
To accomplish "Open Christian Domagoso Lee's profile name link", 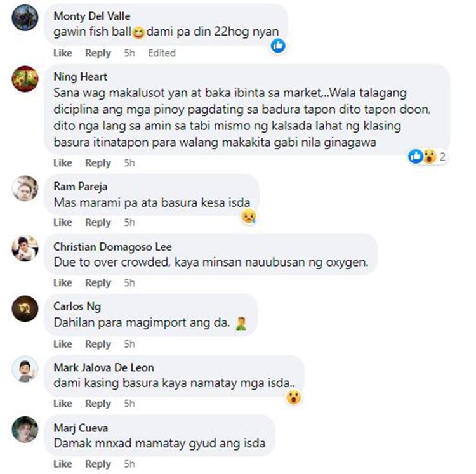I will coord(112,247).
